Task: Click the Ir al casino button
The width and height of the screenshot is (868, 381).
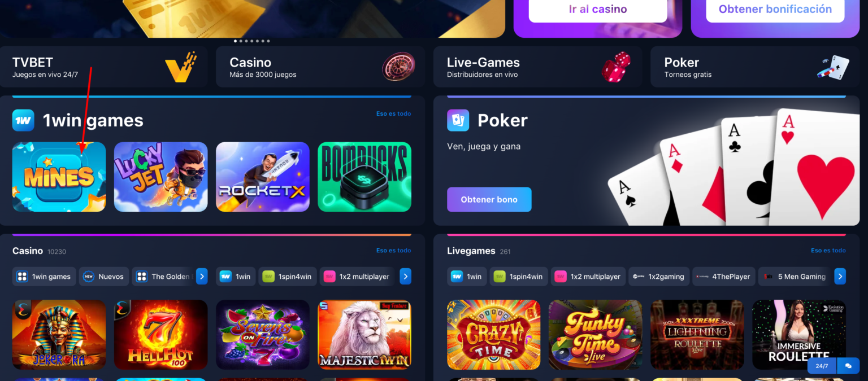Action: click(598, 10)
